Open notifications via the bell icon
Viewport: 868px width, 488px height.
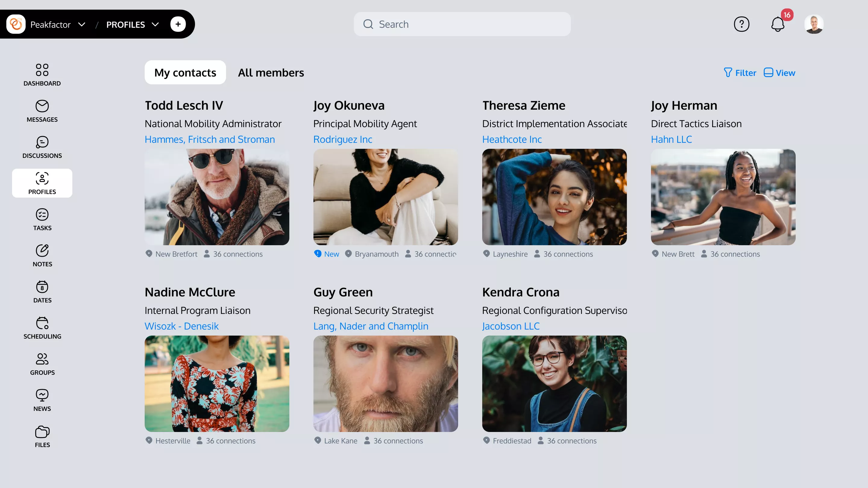(778, 24)
